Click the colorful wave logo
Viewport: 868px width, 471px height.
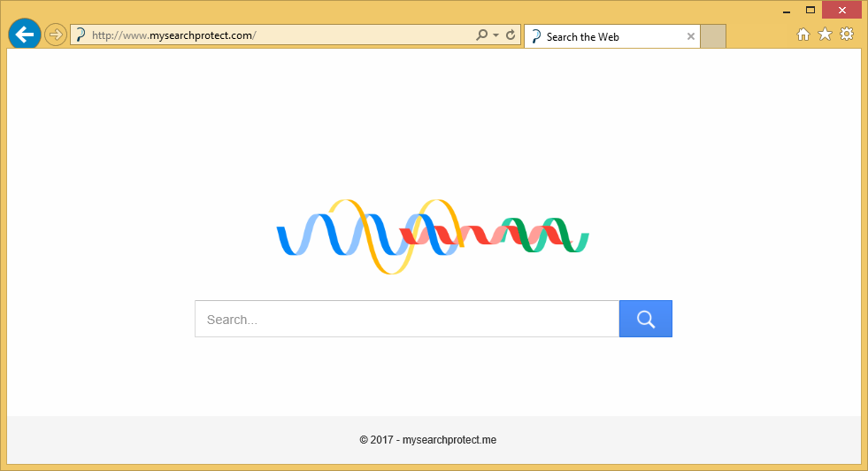click(x=433, y=236)
